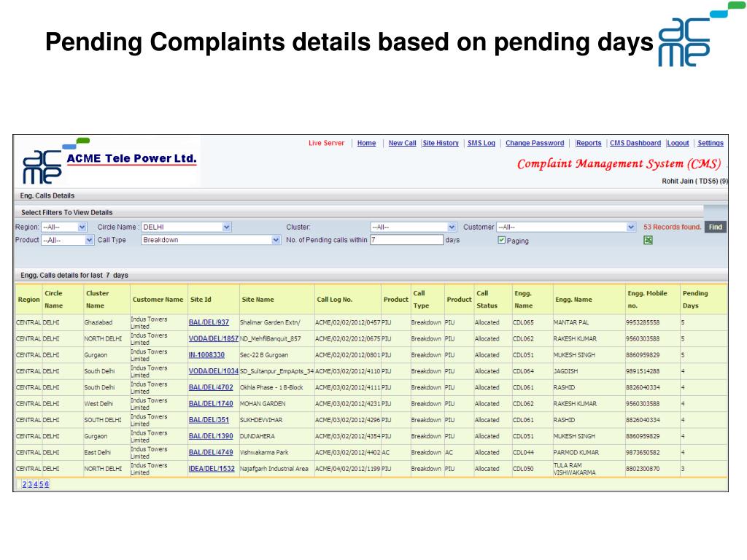Open site link BAL/DEL/937
This screenshot has height=560, width=747.
209,322
